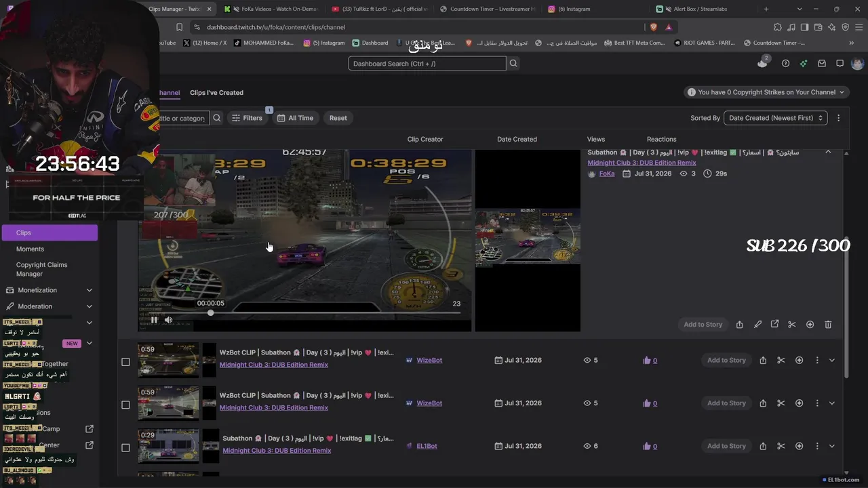Open the first WizeBot creator link
This screenshot has width=868, height=488.
pos(429,360)
